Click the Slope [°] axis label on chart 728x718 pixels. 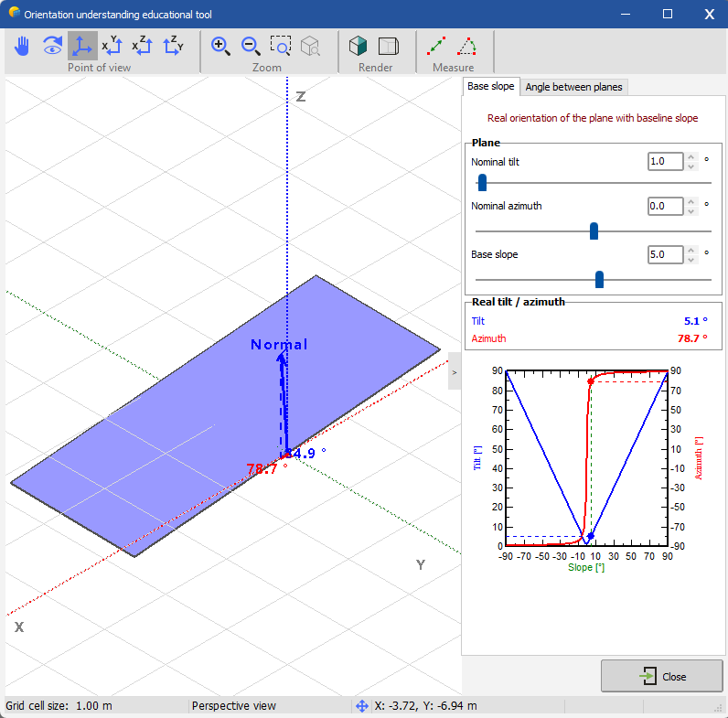[x=586, y=567]
